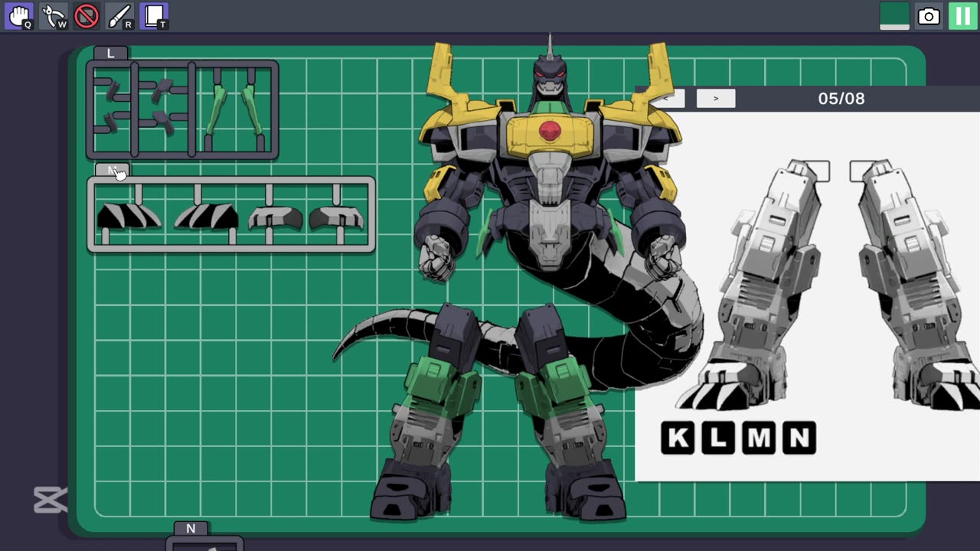
Task: Select the runner label tab under the cursor
Action: pyautogui.click(x=112, y=170)
